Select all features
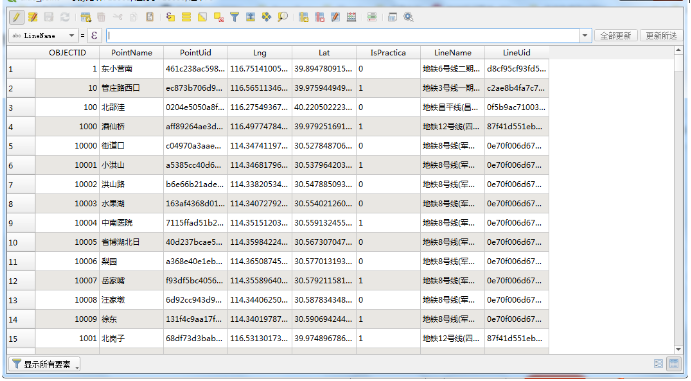The height and width of the screenshot is (381, 691). tap(186, 17)
